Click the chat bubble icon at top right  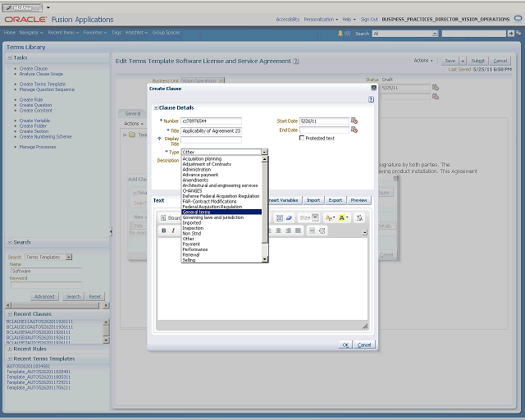(518, 19)
